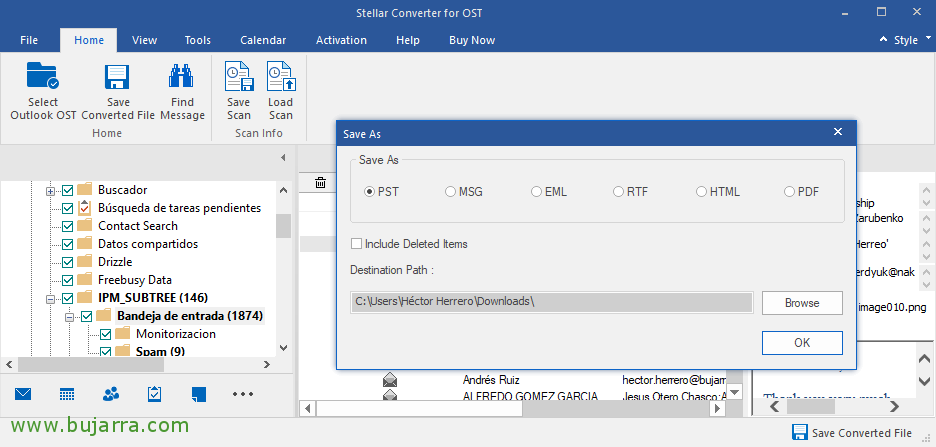The height and width of the screenshot is (447, 936).
Task: Click the Select Outlook OST icon
Action: [x=43, y=76]
